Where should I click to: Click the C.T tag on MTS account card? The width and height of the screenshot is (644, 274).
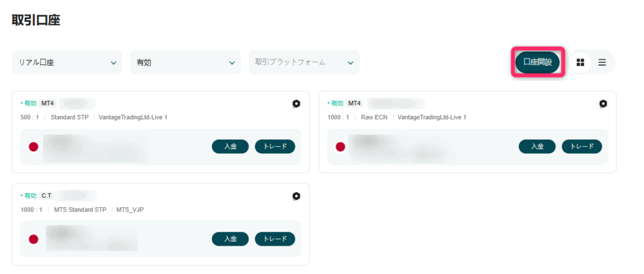47,196
